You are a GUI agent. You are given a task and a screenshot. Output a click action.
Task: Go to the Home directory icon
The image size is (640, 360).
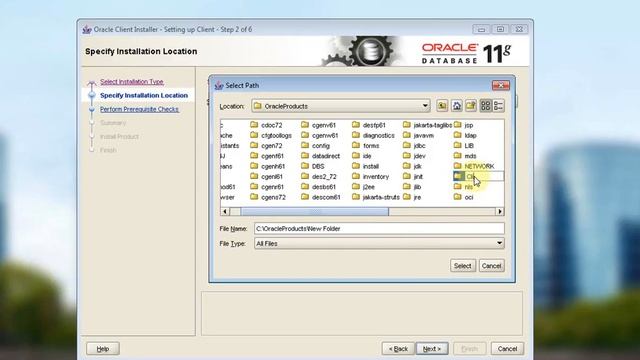point(457,106)
